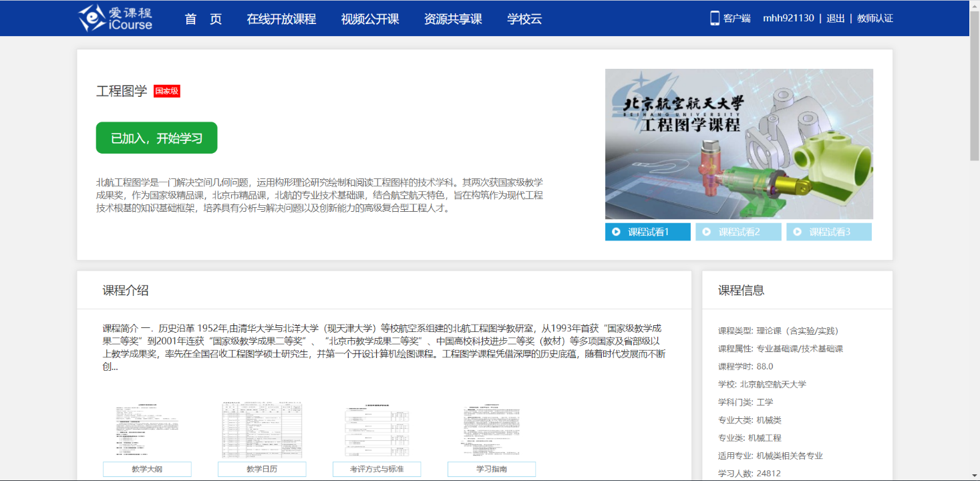
Task: Click the mobile client phone icon
Action: tap(714, 18)
